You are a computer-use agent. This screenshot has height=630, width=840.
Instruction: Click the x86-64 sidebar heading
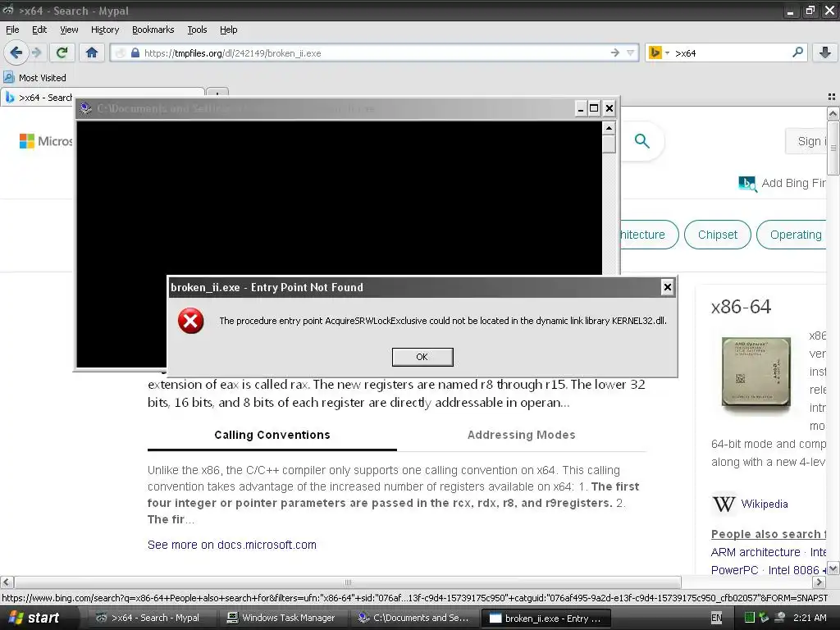click(741, 307)
